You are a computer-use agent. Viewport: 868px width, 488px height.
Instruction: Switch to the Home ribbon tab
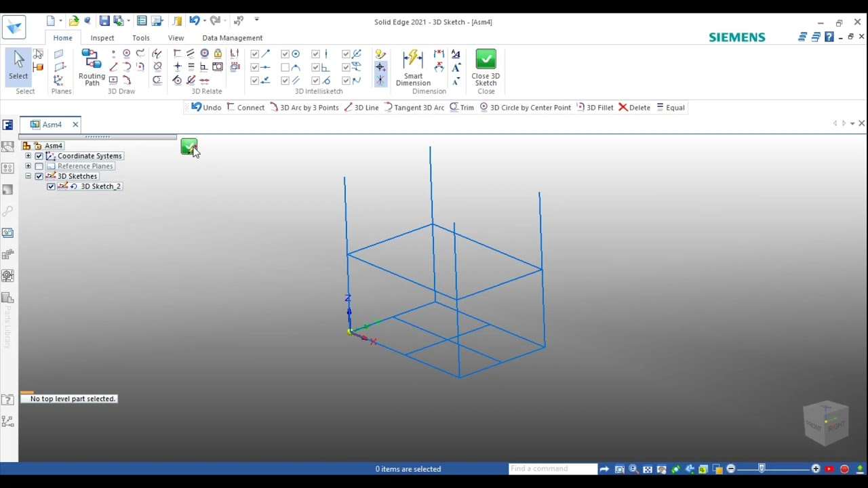coord(62,38)
